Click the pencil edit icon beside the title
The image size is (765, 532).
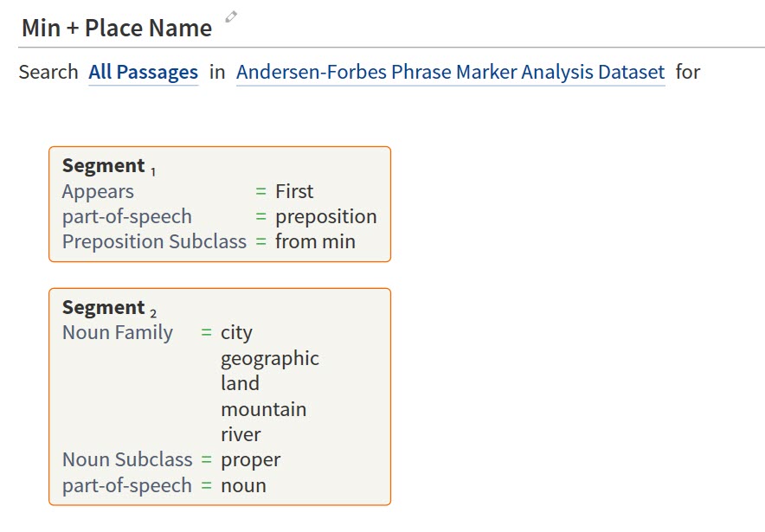[x=231, y=16]
